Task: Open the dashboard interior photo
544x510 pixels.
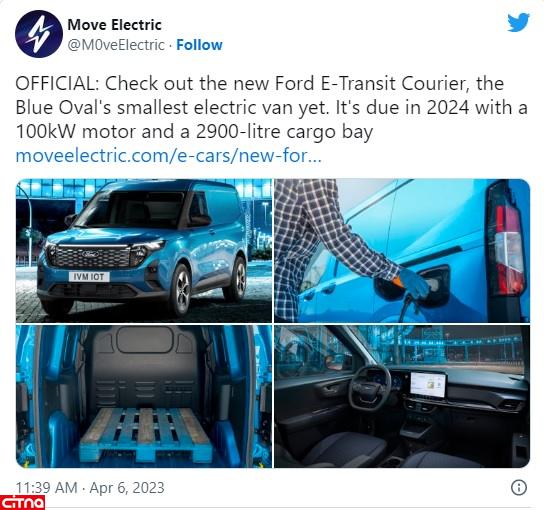Action: (402, 396)
